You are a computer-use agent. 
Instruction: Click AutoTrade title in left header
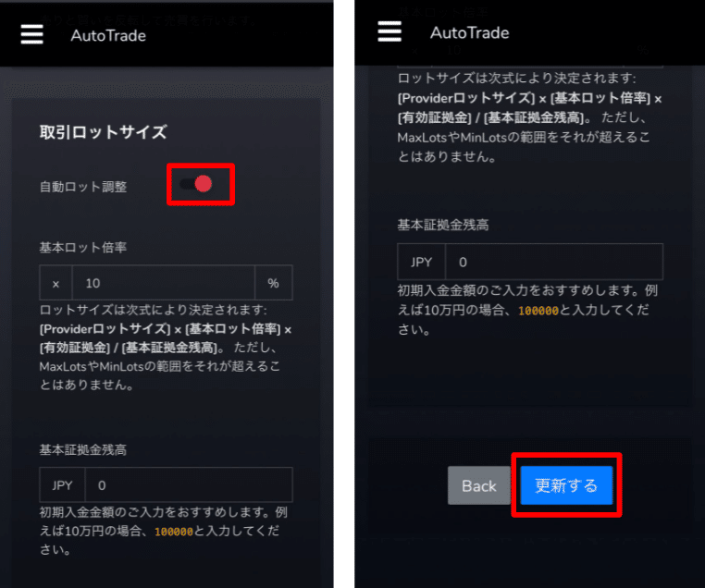108,35
